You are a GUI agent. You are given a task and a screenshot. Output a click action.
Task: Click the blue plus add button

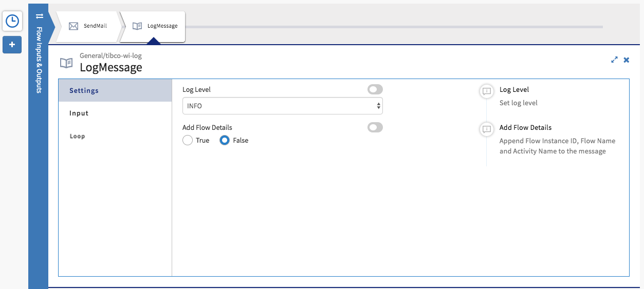click(x=12, y=45)
